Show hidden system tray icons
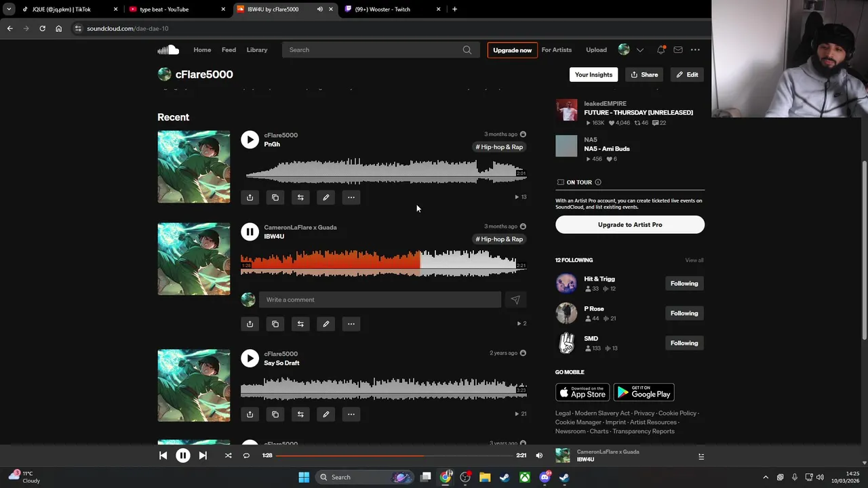 [x=766, y=477]
